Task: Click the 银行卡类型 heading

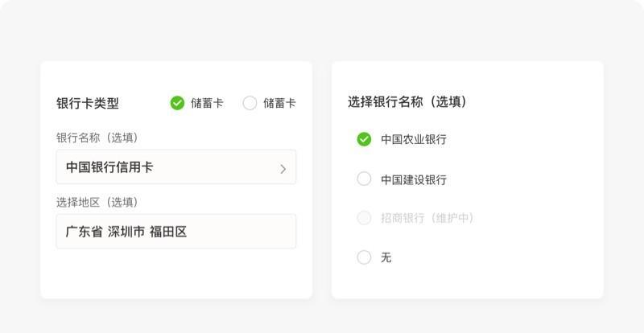Action: point(88,104)
